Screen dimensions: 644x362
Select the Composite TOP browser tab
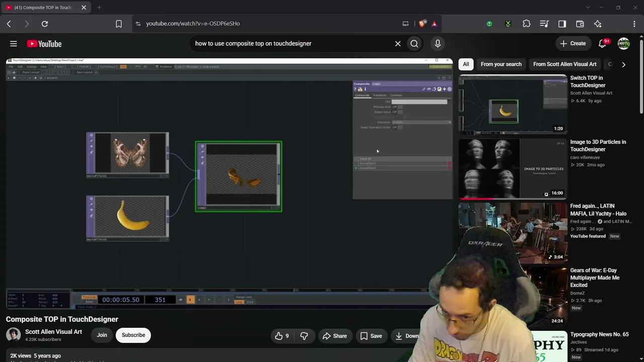point(46,8)
